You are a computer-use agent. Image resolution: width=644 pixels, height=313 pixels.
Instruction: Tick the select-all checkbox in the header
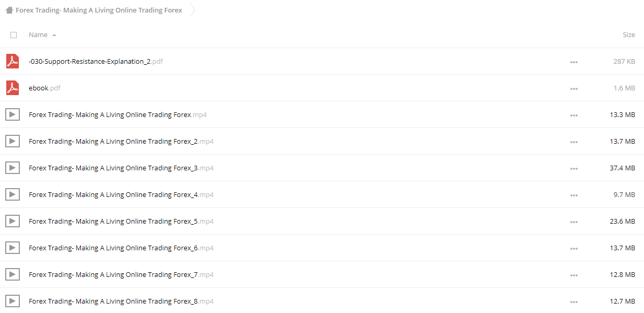click(x=14, y=35)
